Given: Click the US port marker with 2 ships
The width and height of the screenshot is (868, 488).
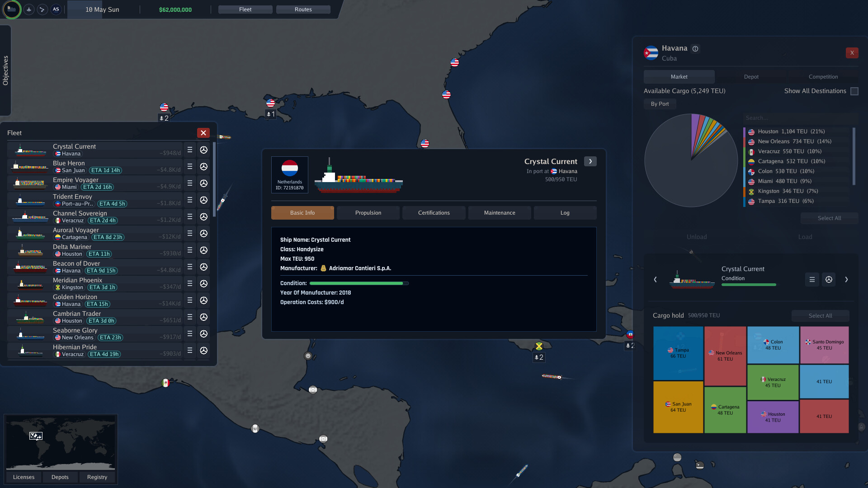Looking at the screenshot, I should 164,108.
